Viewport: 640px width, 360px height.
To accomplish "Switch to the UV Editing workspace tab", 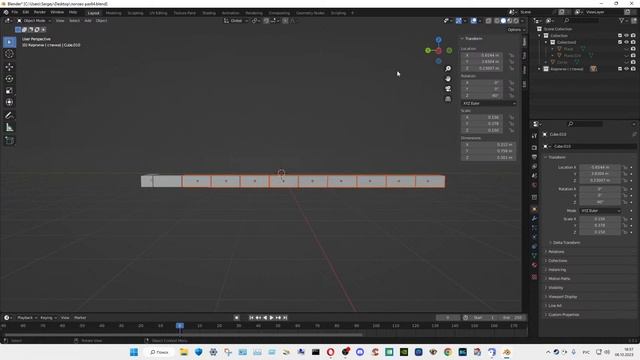I will pos(158,13).
